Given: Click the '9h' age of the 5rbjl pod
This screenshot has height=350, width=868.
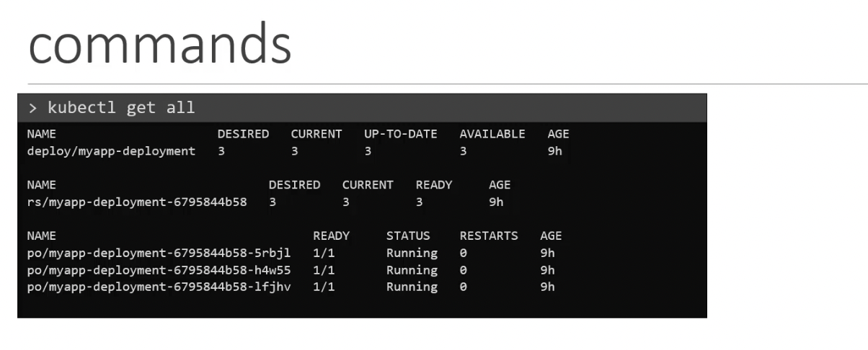Looking at the screenshot, I should [547, 253].
